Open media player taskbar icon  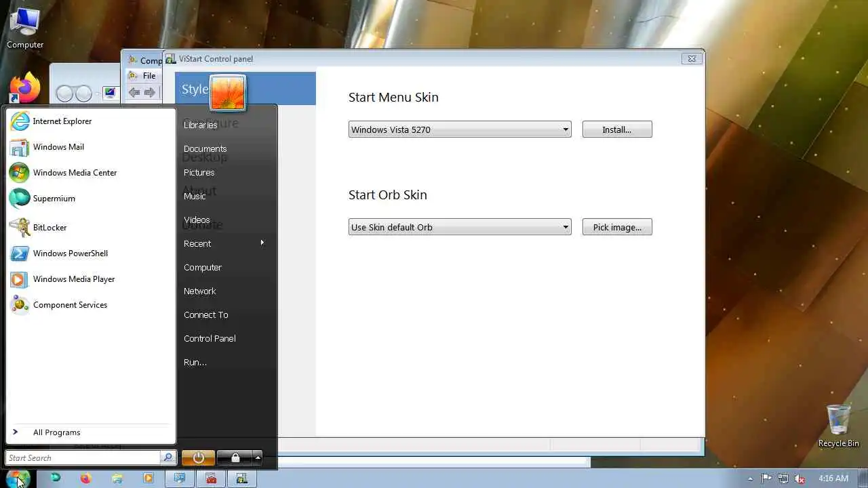click(148, 478)
